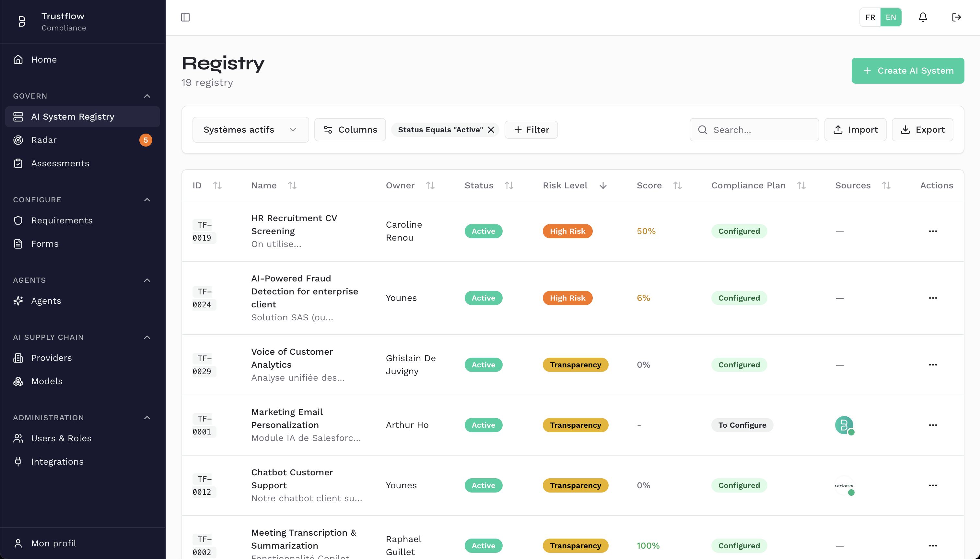Viewport: 980px width, 559px height.
Task: Go to Assessments in the sidebar
Action: [x=60, y=163]
